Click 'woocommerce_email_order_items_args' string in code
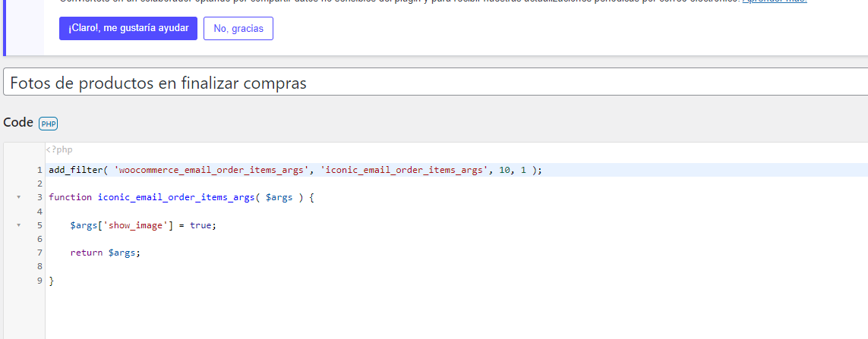The image size is (868, 339). pyautogui.click(x=212, y=170)
